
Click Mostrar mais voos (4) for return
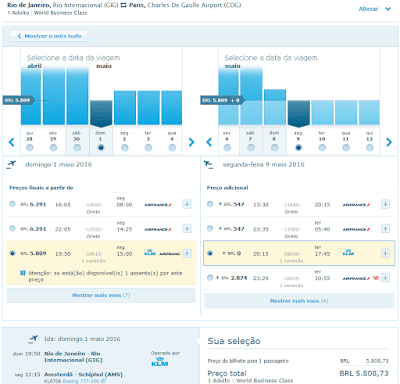pos(299,301)
